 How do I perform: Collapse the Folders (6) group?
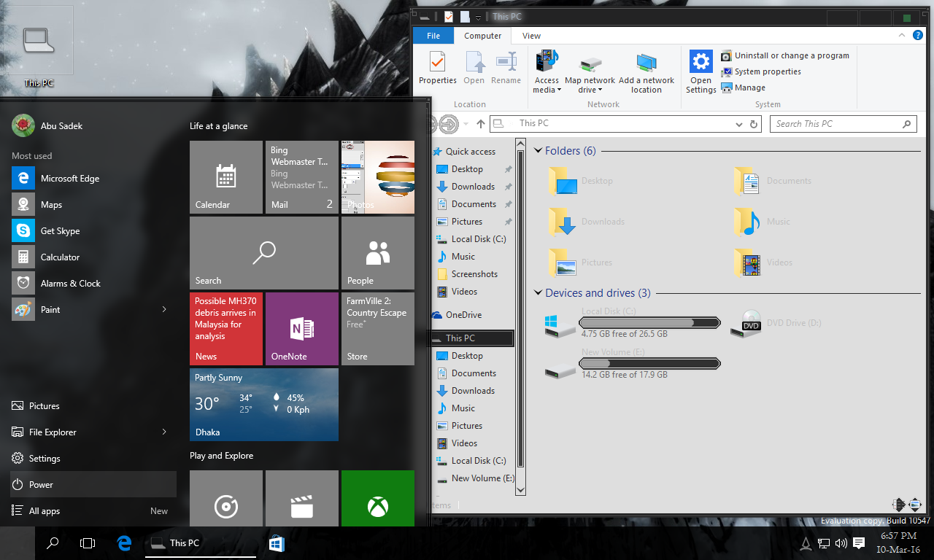click(x=539, y=151)
